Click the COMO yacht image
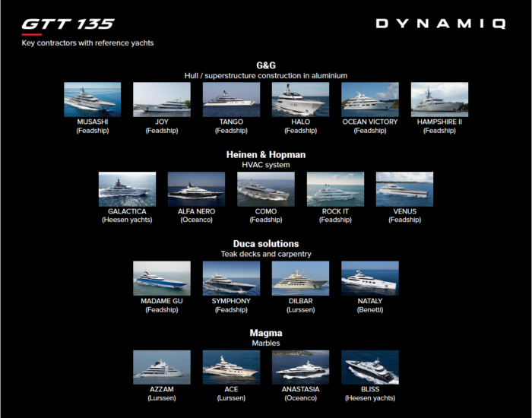Screen dimensions: 532x418 pyautogui.click(x=266, y=189)
